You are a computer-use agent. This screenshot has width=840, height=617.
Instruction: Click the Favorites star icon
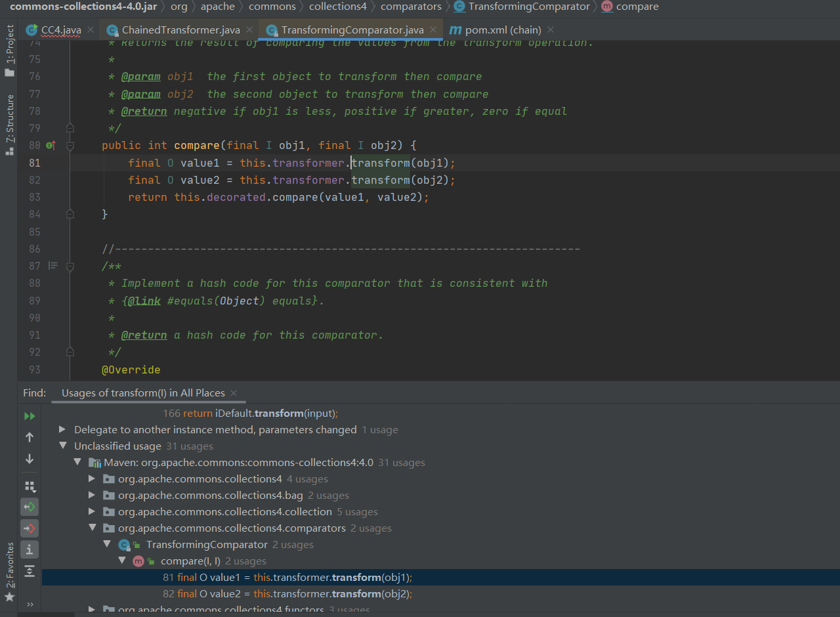(x=9, y=597)
